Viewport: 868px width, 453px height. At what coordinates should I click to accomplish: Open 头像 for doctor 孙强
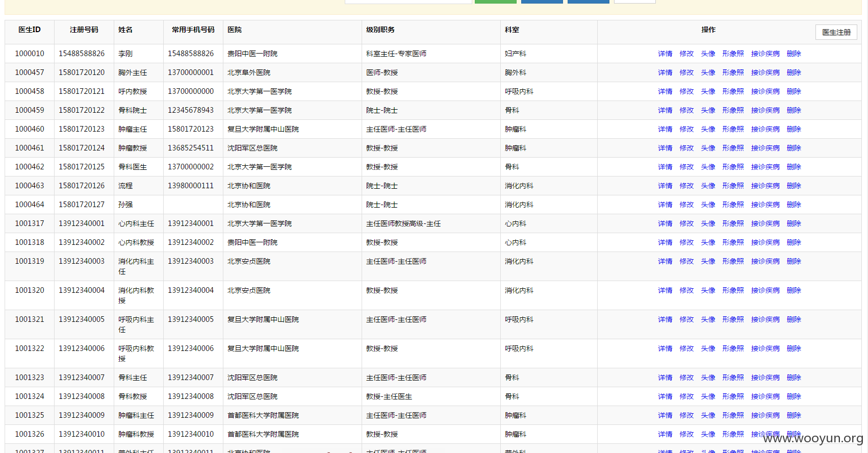pos(708,205)
